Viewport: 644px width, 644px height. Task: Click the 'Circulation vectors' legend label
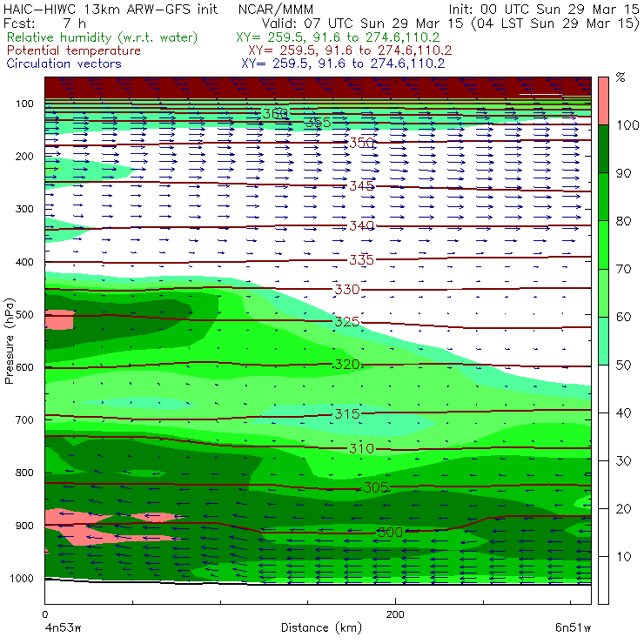pos(64,64)
